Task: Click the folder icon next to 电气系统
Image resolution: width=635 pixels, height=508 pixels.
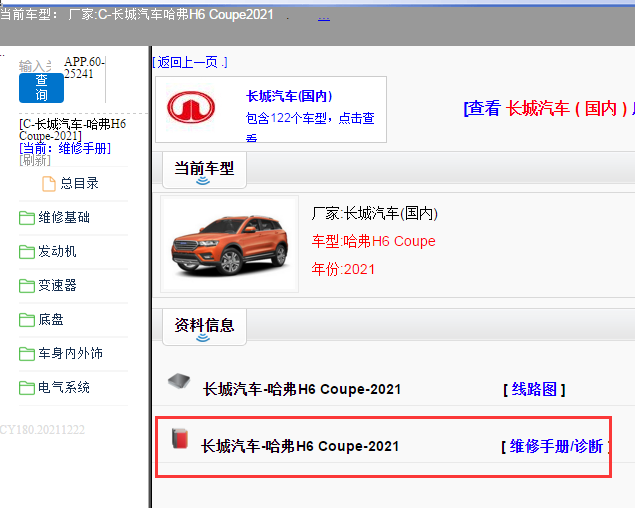Action: click(x=27, y=388)
